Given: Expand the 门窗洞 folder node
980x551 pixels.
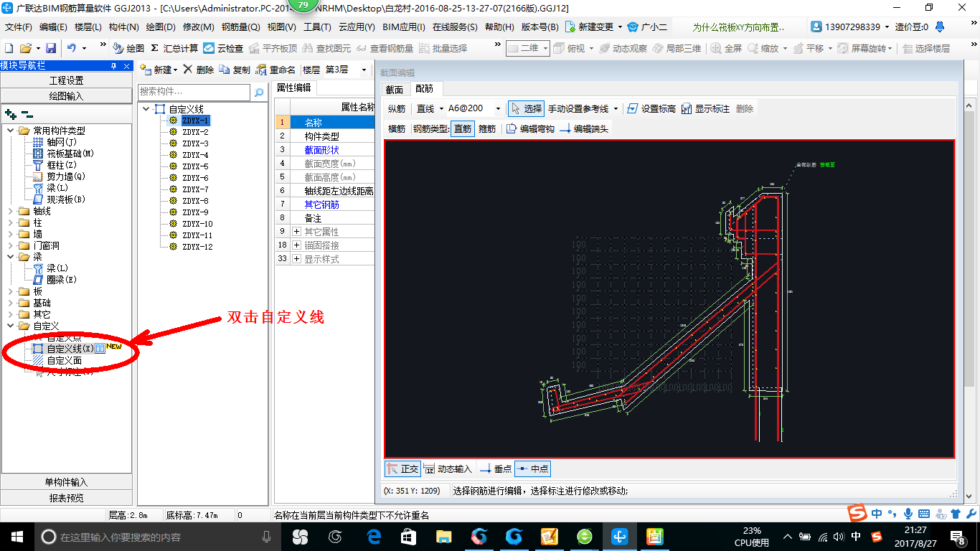Looking at the screenshot, I should [10, 245].
